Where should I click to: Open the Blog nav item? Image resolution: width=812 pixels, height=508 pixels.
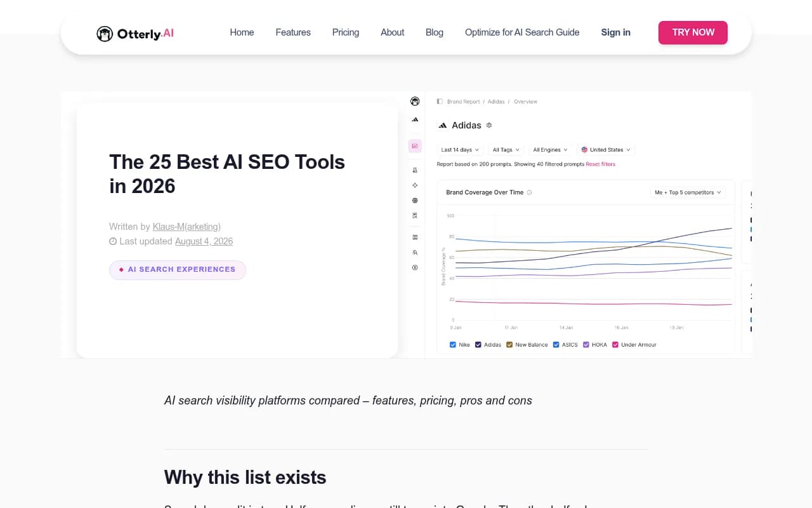coord(435,32)
